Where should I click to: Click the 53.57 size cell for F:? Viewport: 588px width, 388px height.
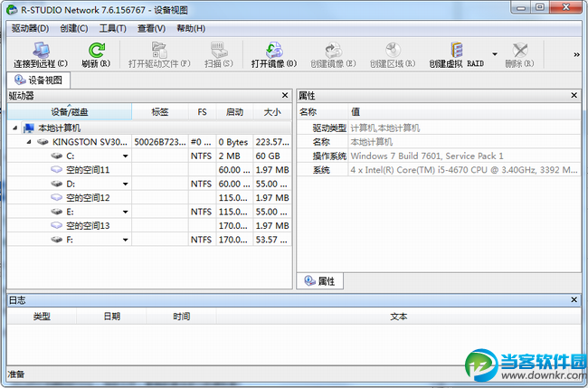(272, 240)
